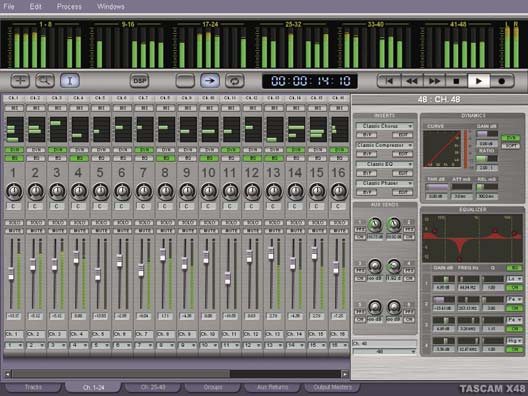This screenshot has height=396, width=528.
Task: Click the SOFT knee button in Dynamics
Action: tap(510, 146)
